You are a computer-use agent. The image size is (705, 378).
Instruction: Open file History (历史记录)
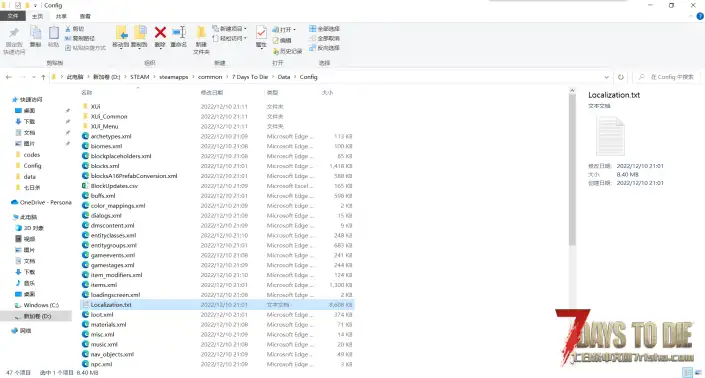(287, 51)
